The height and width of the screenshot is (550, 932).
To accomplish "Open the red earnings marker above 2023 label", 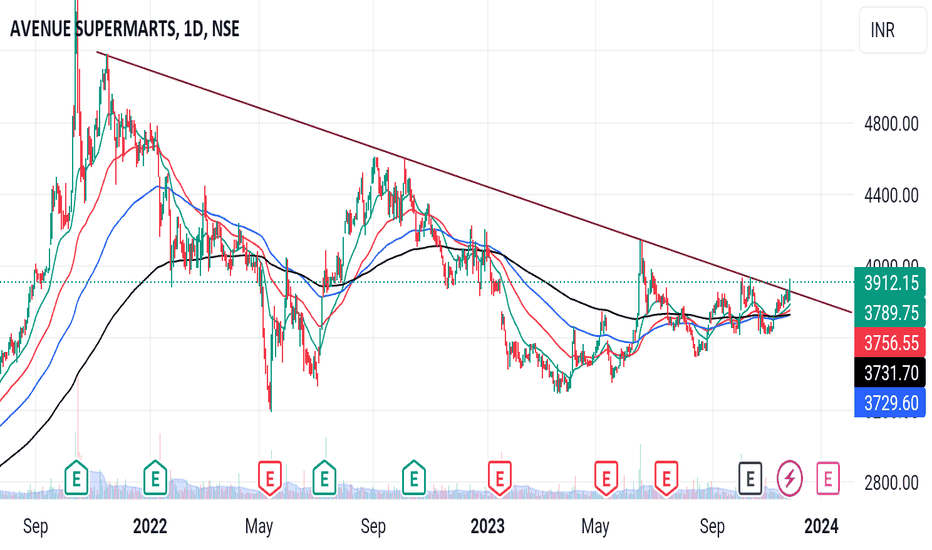I will (499, 477).
